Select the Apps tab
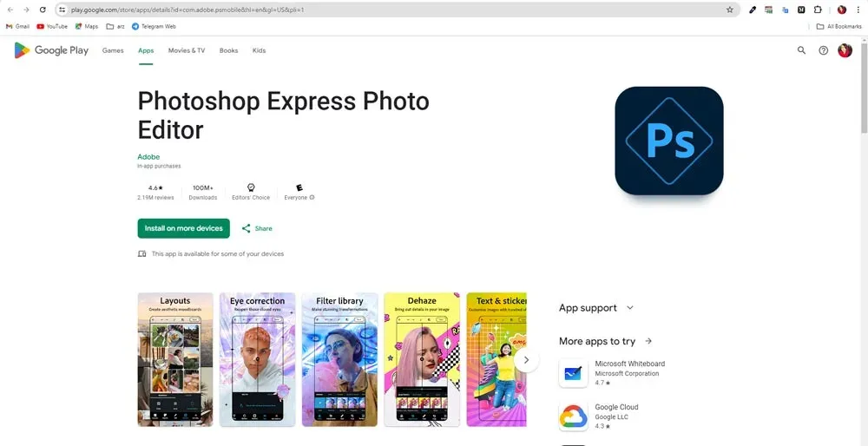The image size is (868, 446). (x=146, y=50)
